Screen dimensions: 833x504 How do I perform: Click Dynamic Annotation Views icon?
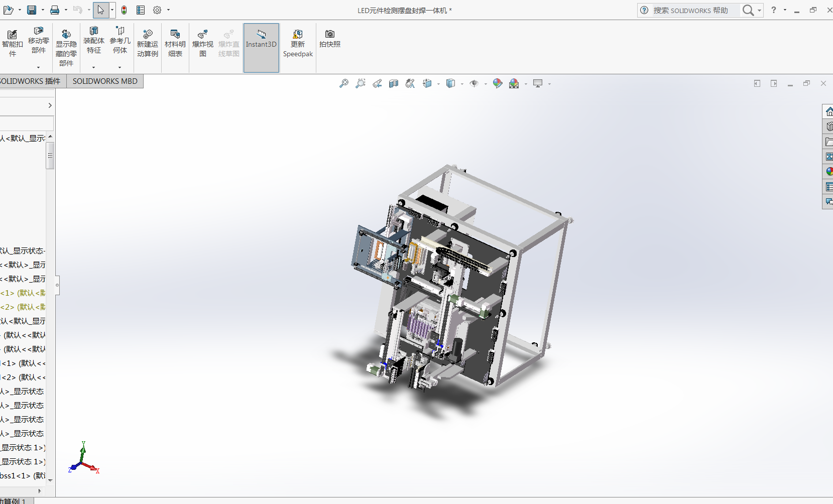pyautogui.click(x=410, y=83)
